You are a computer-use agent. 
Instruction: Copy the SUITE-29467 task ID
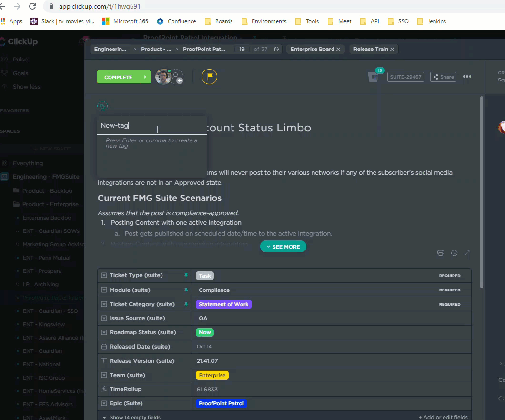click(405, 77)
